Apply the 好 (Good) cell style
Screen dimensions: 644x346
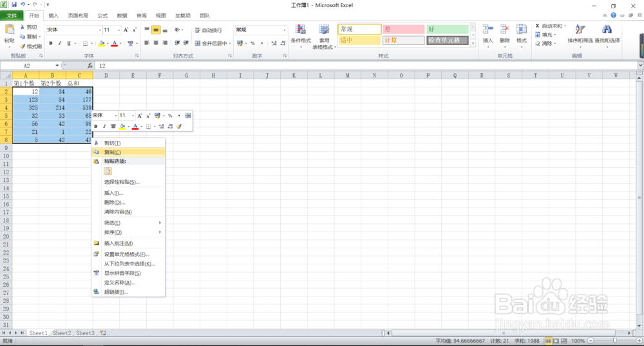pos(448,29)
